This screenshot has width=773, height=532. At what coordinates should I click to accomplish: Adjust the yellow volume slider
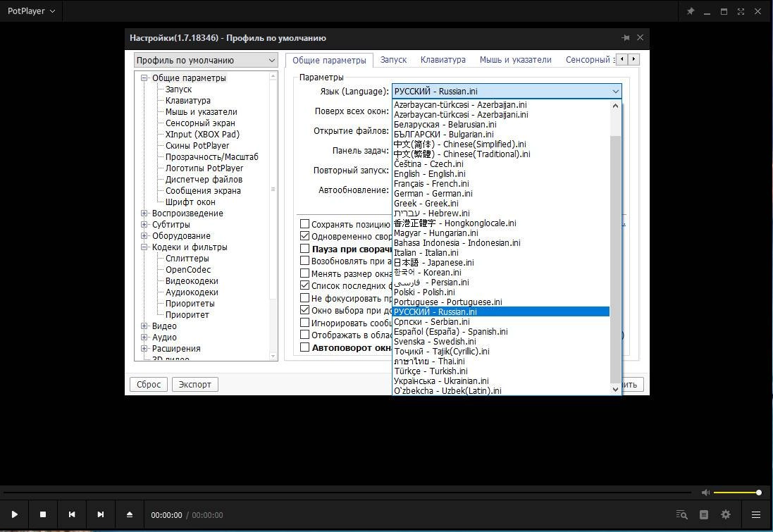(736, 492)
